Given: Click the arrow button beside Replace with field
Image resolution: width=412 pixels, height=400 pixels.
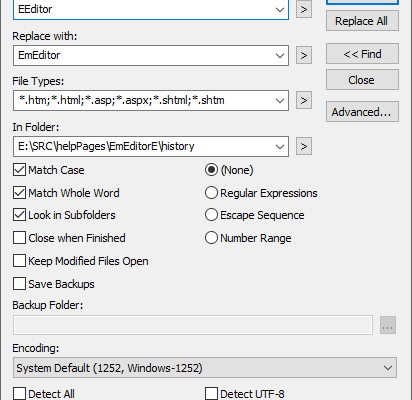Looking at the screenshot, I should click(x=304, y=55).
